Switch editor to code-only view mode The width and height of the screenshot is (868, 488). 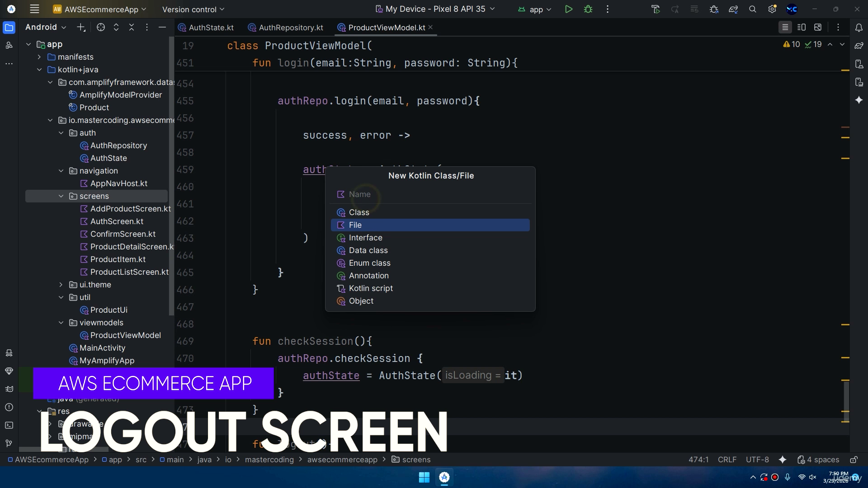coord(785,28)
